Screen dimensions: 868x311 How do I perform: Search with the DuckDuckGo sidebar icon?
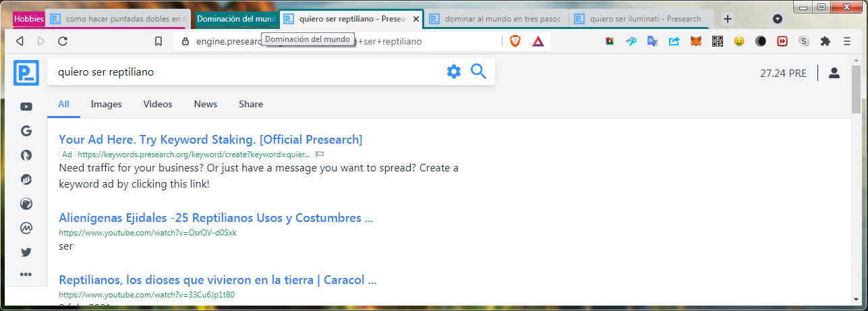pyautogui.click(x=26, y=155)
